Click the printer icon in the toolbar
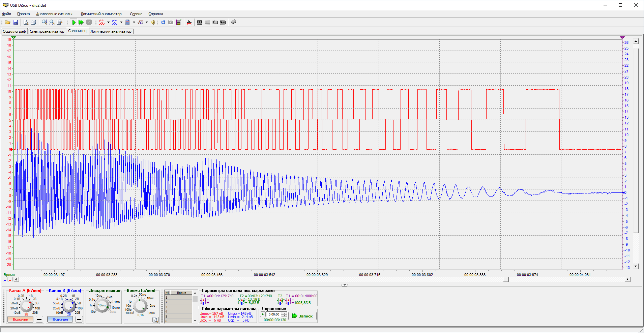Screen dimensions: 644x333 click(x=33, y=22)
